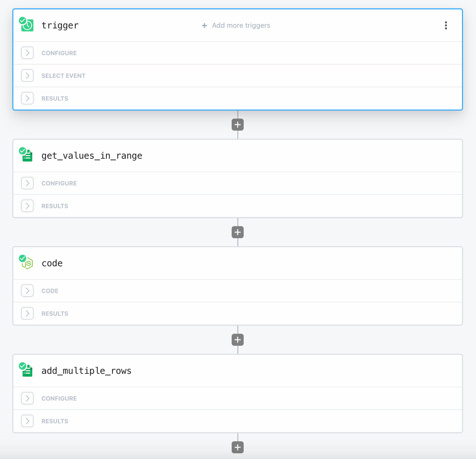Click the trigger step schedule icon

27,25
